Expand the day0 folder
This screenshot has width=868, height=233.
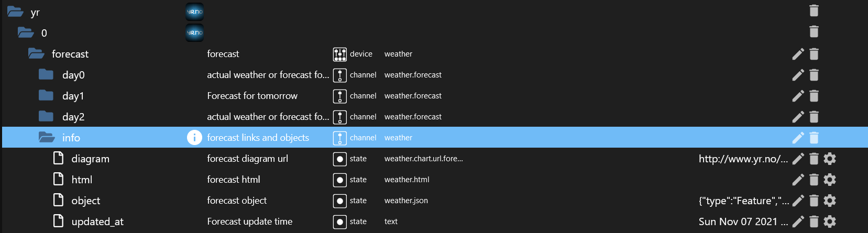[46, 74]
